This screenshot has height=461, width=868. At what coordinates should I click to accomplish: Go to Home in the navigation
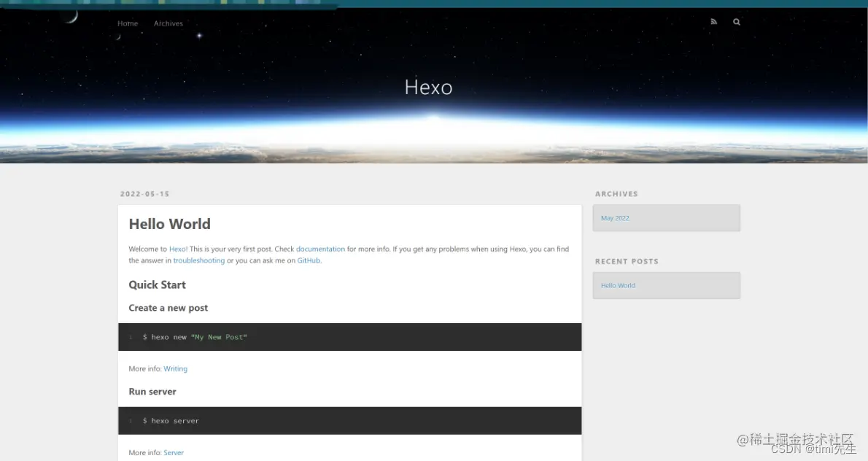pos(128,23)
